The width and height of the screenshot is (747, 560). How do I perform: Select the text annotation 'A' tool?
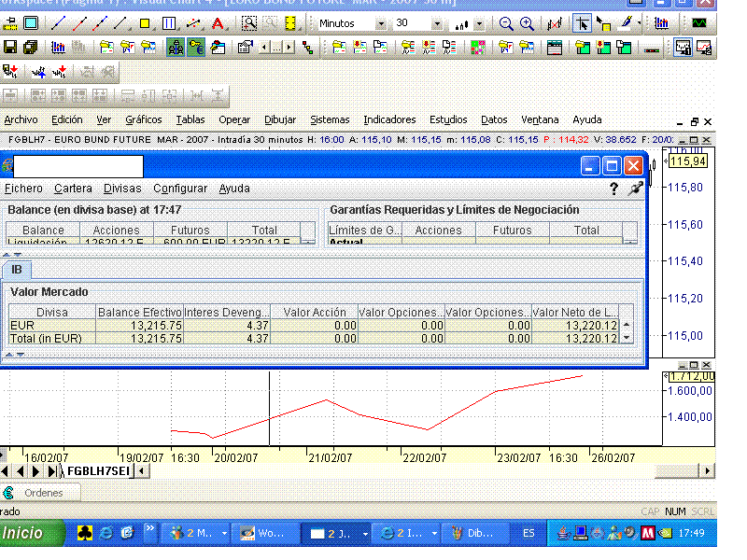(217, 23)
